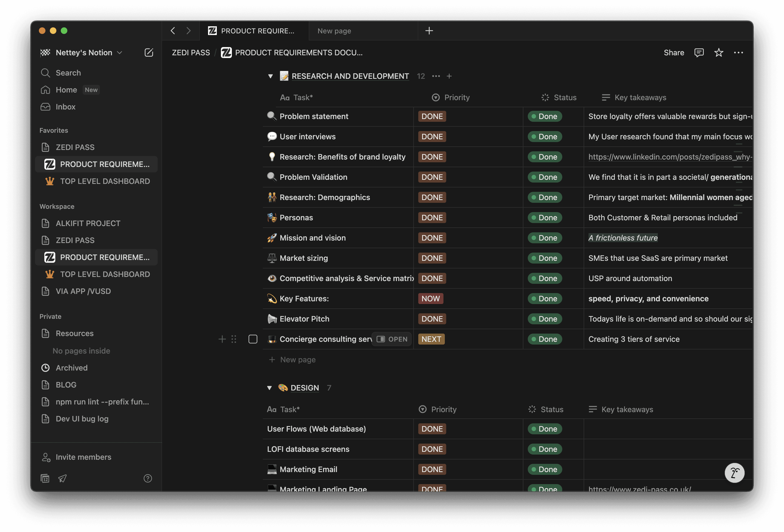Open the Notion AI floating button
The image size is (784, 532).
[x=734, y=473]
